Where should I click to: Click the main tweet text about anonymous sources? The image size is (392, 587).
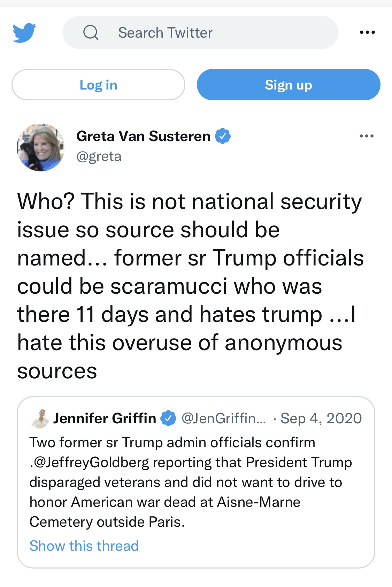pyautogui.click(x=191, y=286)
